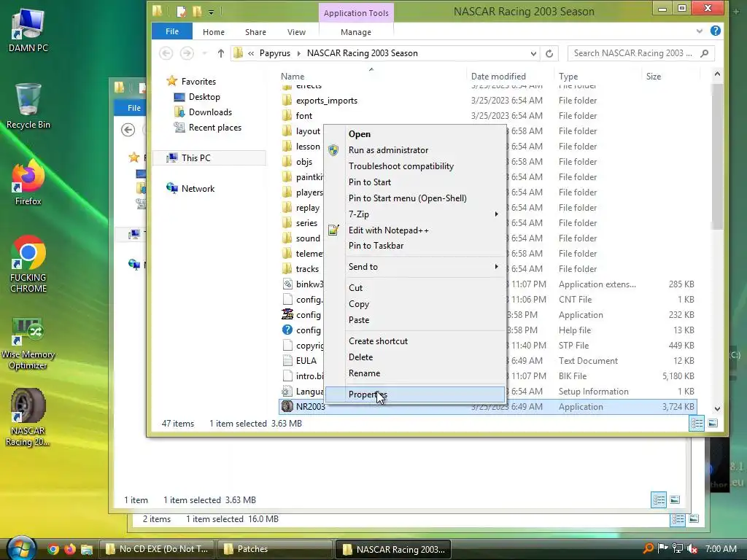Open the No CD EXE taskbar window
The height and width of the screenshot is (560, 747).
click(x=157, y=549)
